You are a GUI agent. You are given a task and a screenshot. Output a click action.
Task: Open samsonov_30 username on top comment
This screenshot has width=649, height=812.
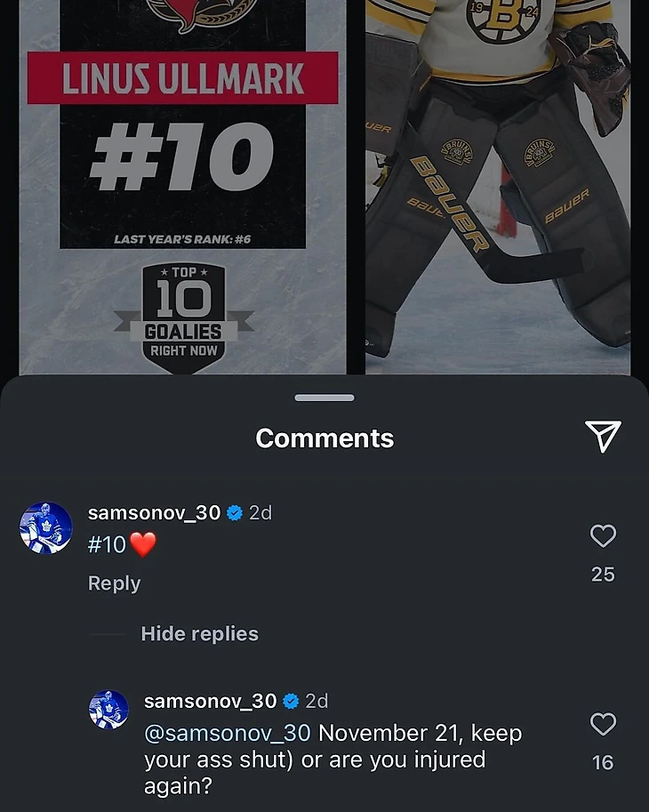point(154,512)
